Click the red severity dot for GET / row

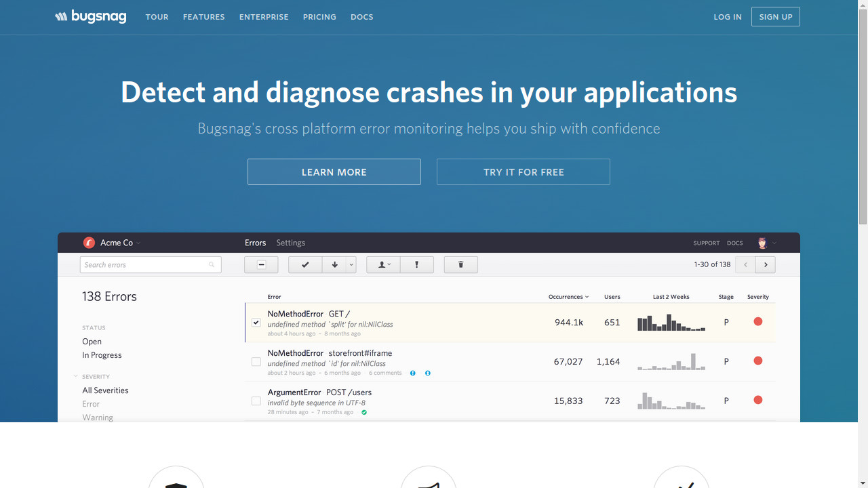click(x=758, y=321)
